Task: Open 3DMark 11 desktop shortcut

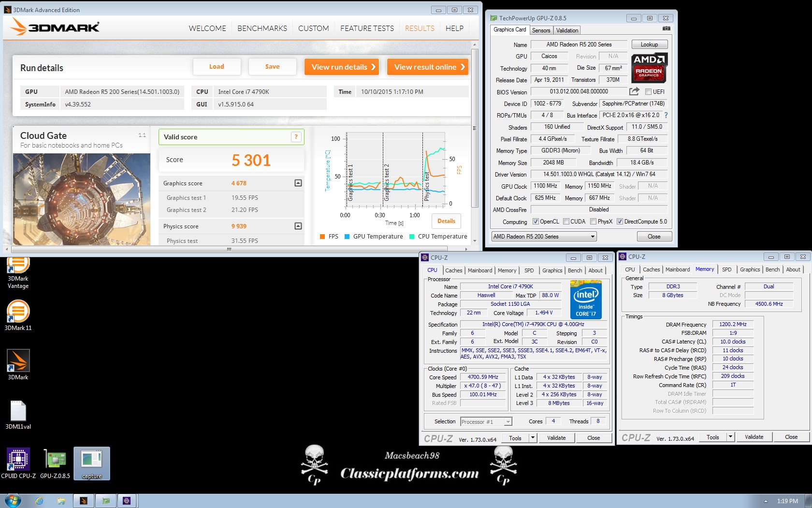Action: (x=18, y=315)
